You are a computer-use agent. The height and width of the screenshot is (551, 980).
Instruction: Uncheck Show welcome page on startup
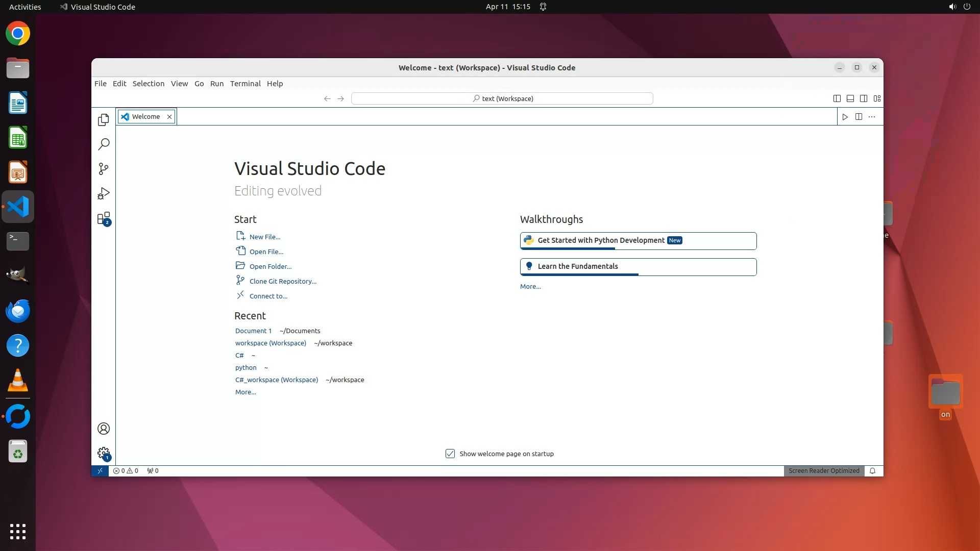point(450,454)
